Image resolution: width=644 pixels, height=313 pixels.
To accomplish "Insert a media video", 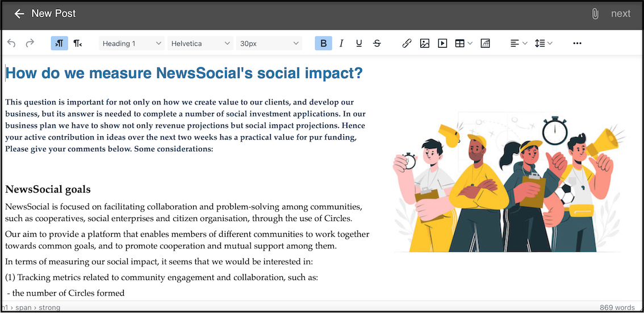I will pyautogui.click(x=442, y=43).
